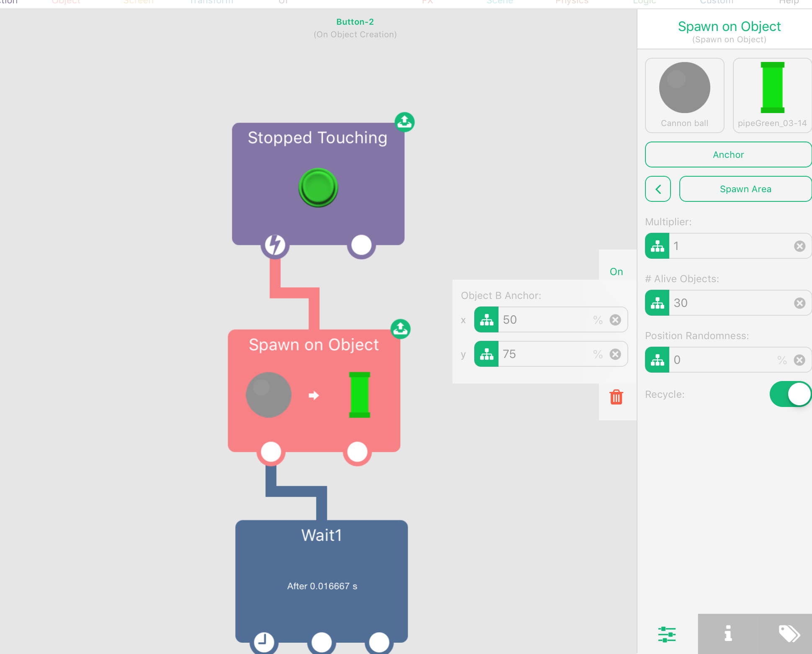Image resolution: width=812 pixels, height=654 pixels.
Task: Open the Logic menu tab
Action: pos(644,3)
